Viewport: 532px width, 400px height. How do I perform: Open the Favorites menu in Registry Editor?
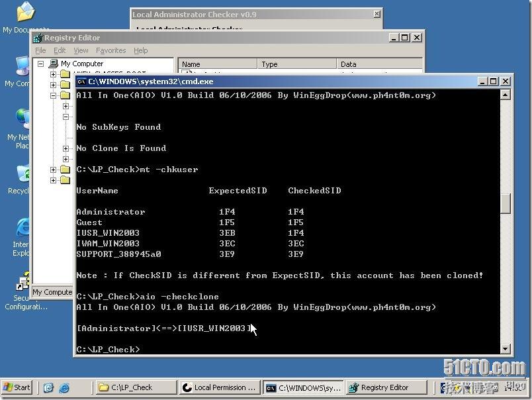pyautogui.click(x=111, y=50)
